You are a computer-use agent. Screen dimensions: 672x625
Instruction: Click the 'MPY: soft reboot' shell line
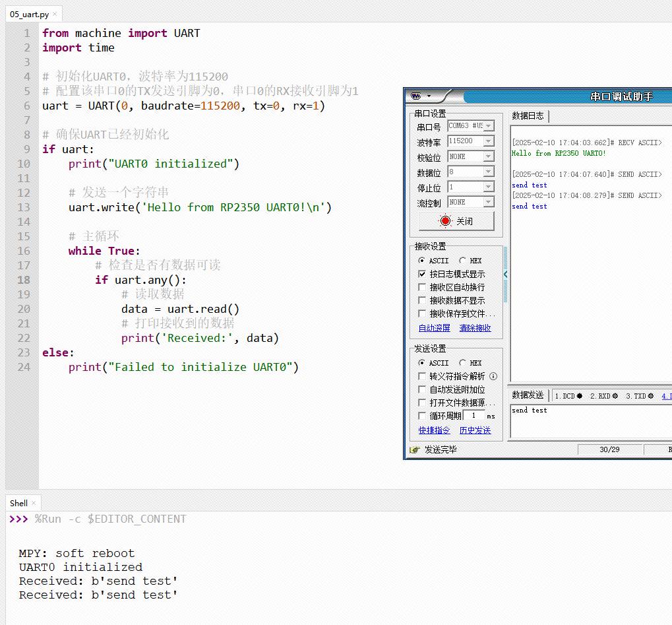[76, 553]
